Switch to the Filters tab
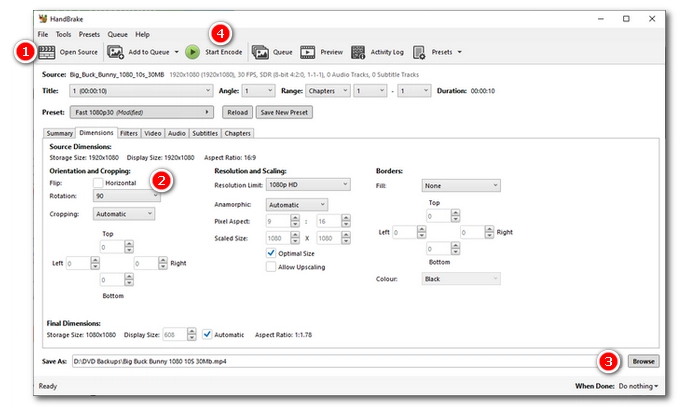This screenshot has width=700, height=407. click(x=129, y=133)
